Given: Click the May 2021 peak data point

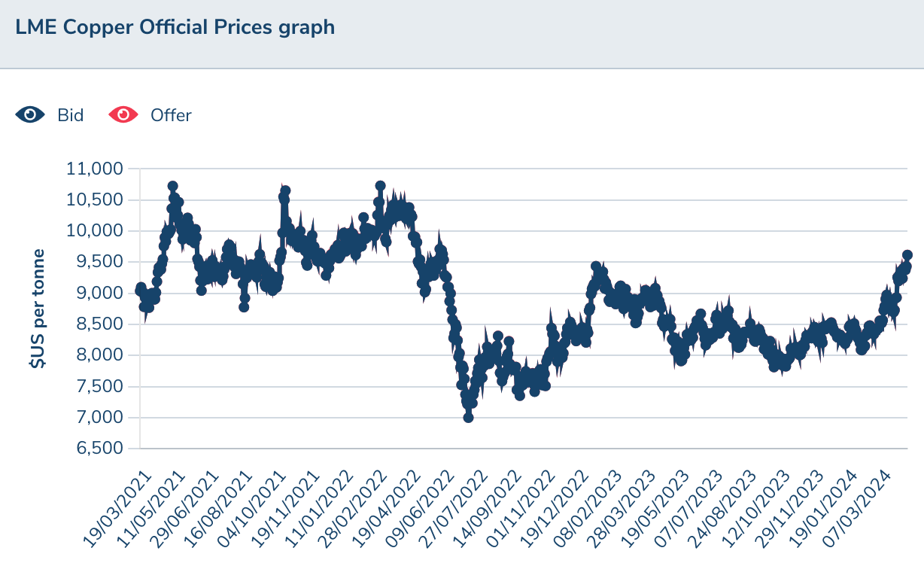Looking at the screenshot, I should (x=172, y=186).
